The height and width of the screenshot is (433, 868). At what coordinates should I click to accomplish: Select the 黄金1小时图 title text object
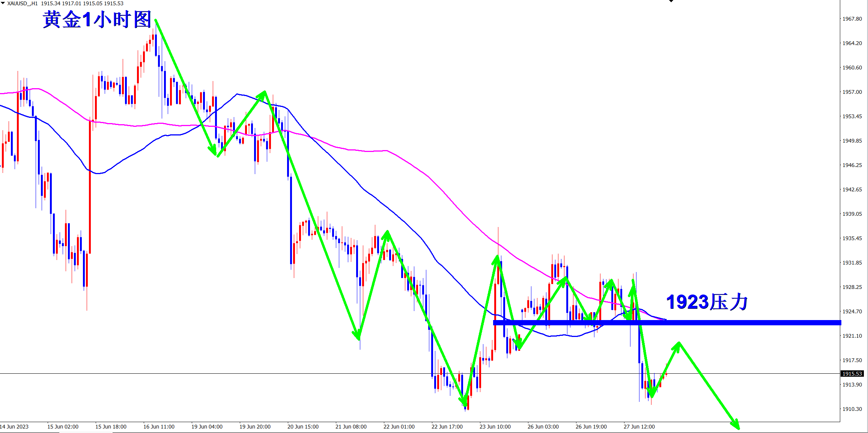tap(97, 20)
